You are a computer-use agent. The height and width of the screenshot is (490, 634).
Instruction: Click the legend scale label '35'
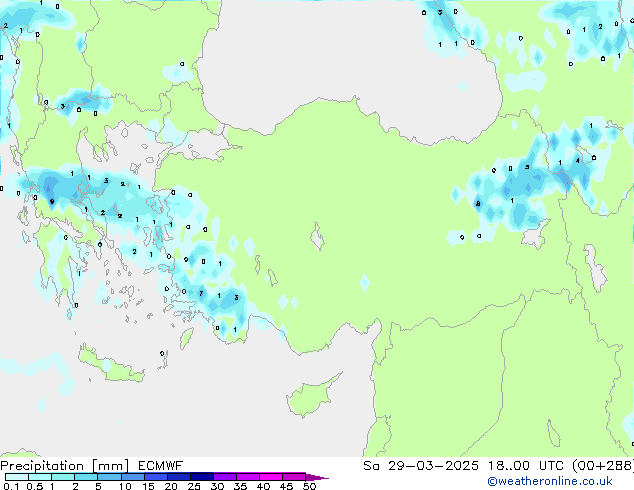[x=240, y=486]
